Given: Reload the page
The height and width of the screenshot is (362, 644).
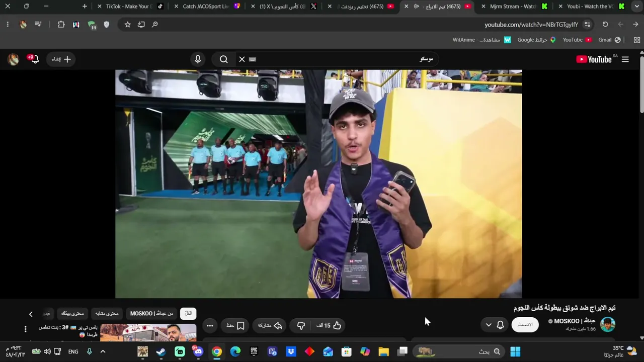Looking at the screenshot, I should click(605, 24).
